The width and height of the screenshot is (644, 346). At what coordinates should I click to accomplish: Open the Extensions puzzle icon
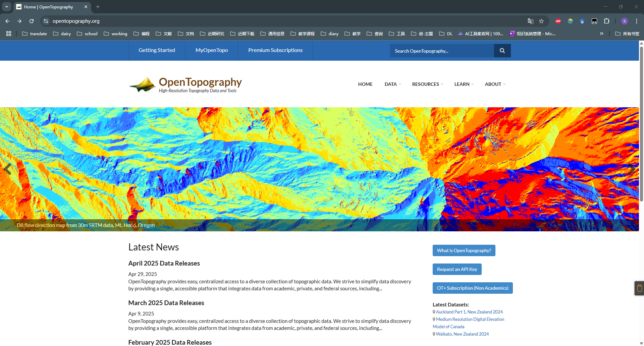pos(606,21)
